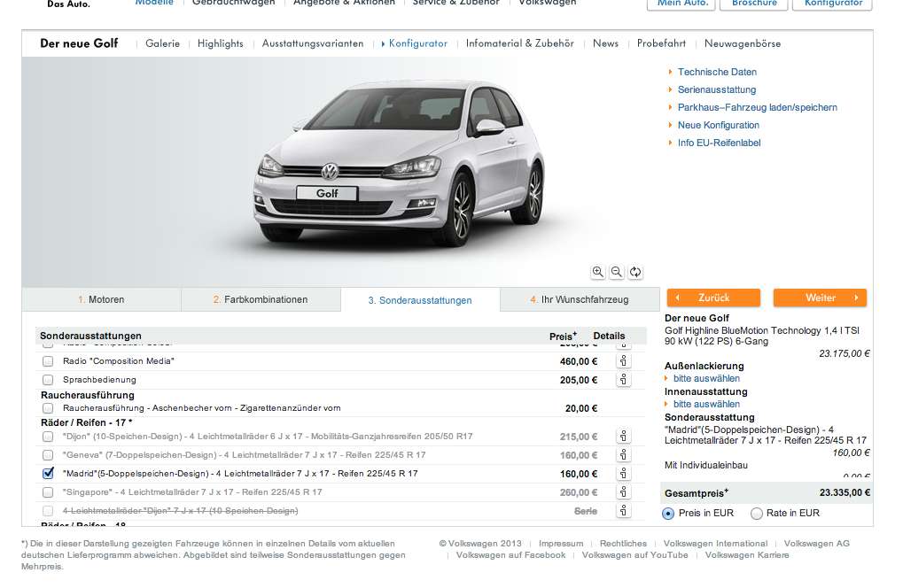903x588 pixels.
Task: Open Parkhaus-Fahrzeug laden/speichern link
Action: pyautogui.click(x=758, y=107)
